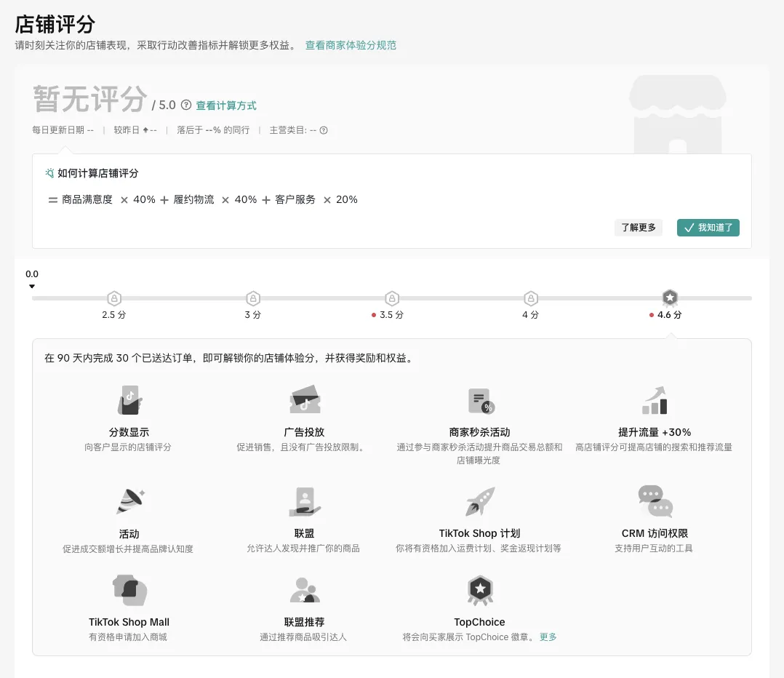
Task: Click the TopChoice badge icon
Action: click(x=479, y=590)
